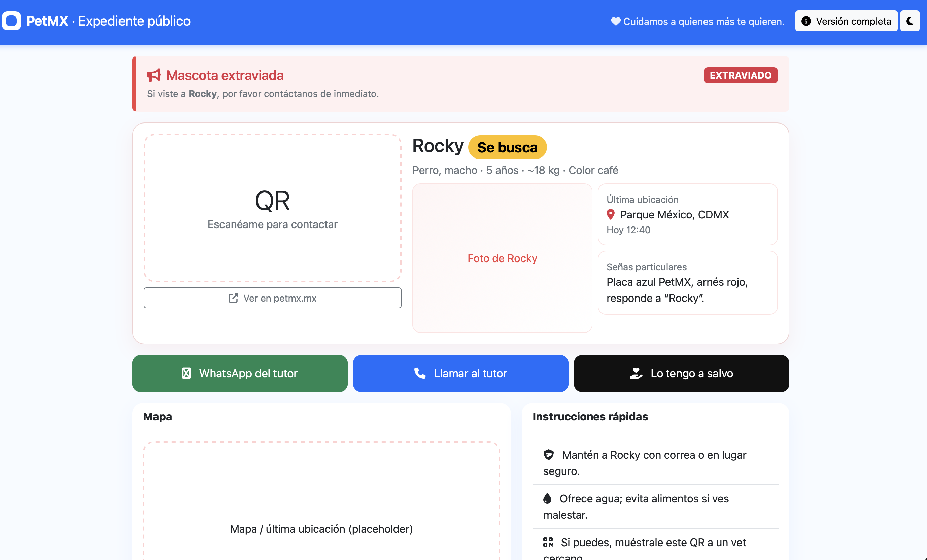This screenshot has height=560, width=927.
Task: Click the heart icon in header
Action: (x=616, y=22)
